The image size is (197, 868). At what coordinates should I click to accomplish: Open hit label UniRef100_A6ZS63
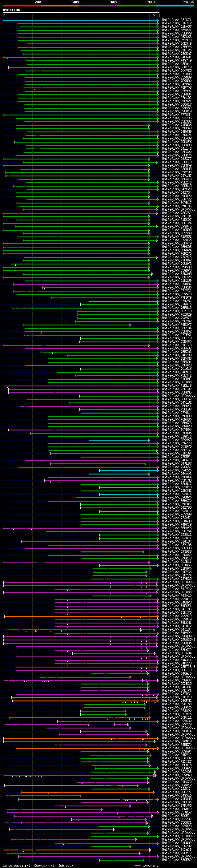(x=176, y=37)
